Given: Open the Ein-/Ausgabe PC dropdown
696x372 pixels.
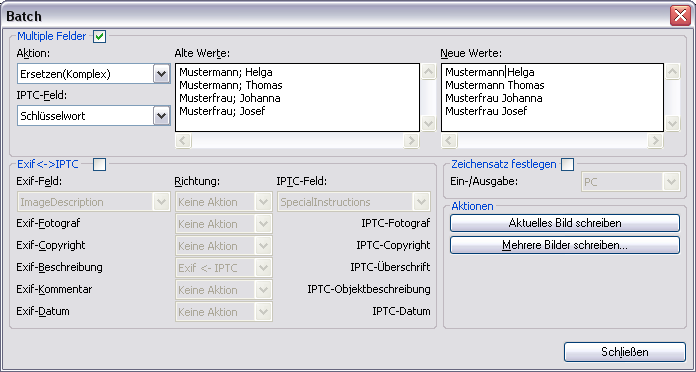Looking at the screenshot, I should tap(631, 182).
